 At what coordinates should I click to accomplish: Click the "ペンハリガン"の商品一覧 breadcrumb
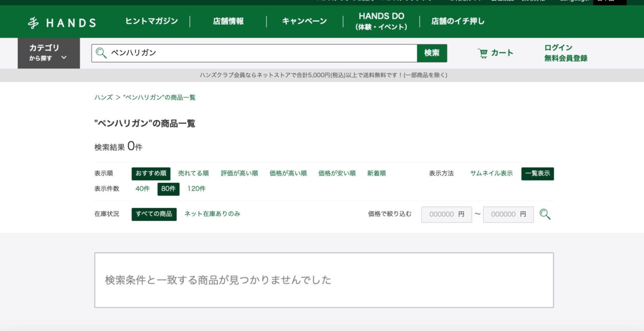click(159, 97)
